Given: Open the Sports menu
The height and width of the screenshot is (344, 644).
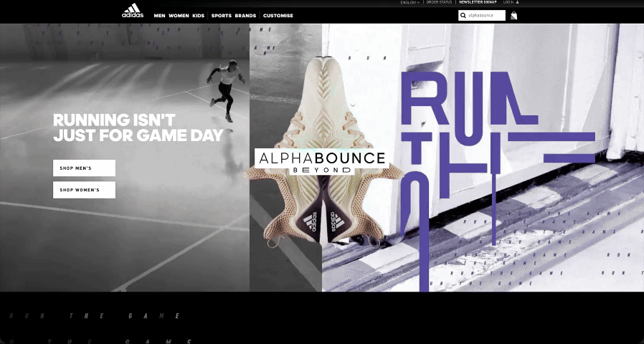Looking at the screenshot, I should tap(222, 16).
